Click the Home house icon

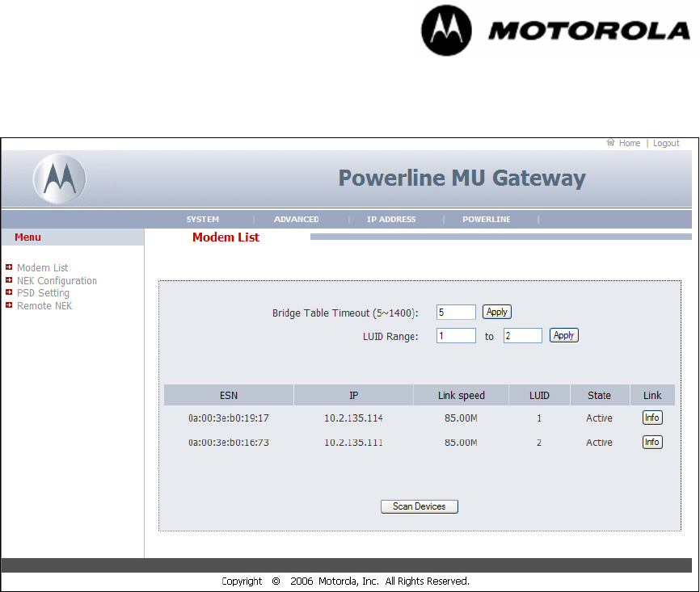[610, 142]
